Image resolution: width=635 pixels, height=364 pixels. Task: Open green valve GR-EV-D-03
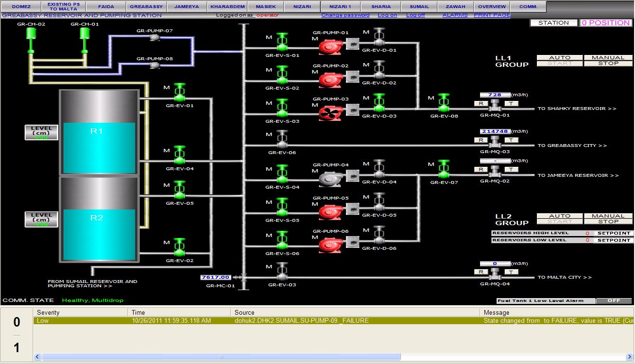(x=379, y=103)
